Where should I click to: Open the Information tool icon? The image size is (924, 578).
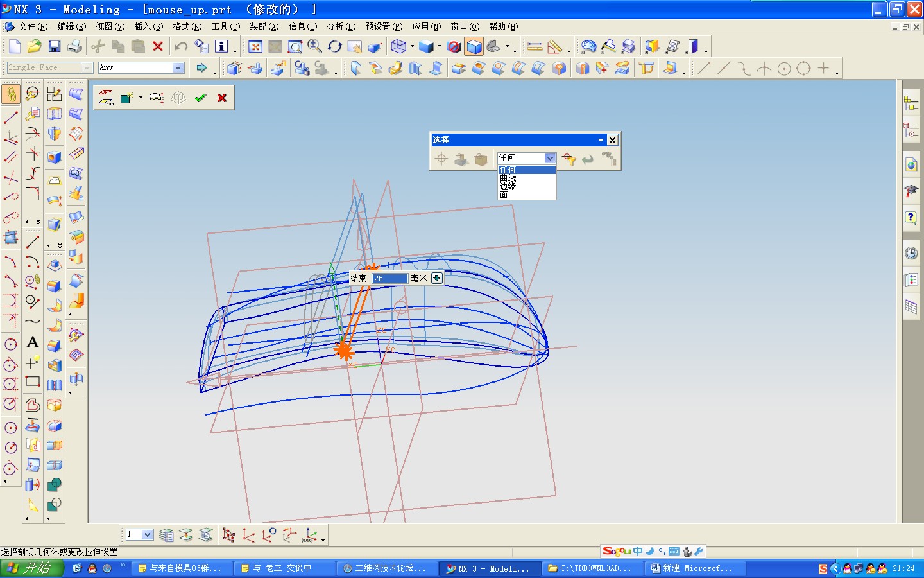point(221,46)
